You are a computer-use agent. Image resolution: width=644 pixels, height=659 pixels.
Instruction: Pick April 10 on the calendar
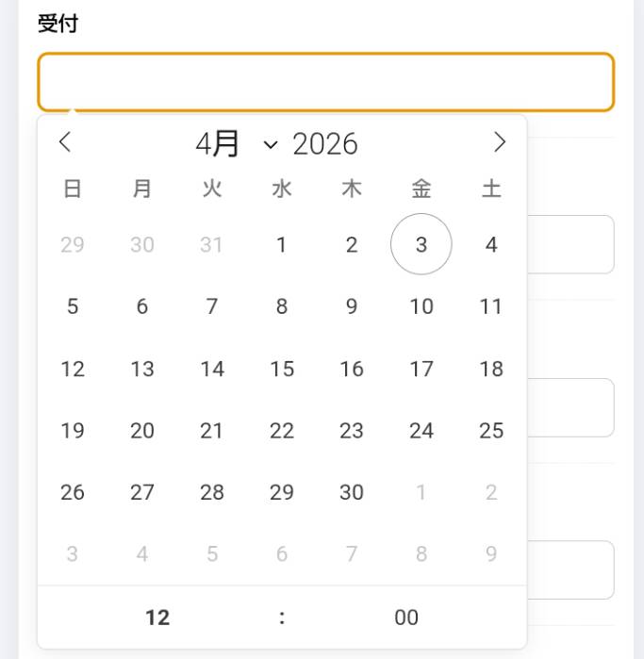click(421, 306)
